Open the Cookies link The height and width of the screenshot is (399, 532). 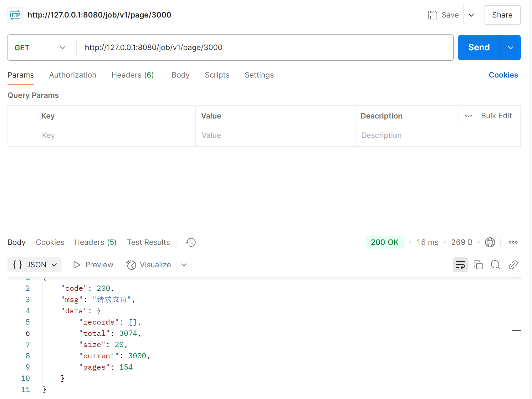point(503,75)
